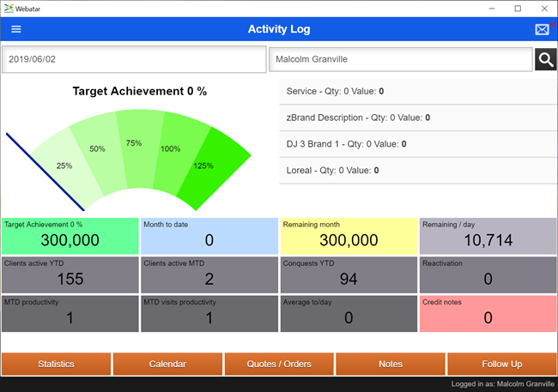
Task: Click the Clients active YTD tile
Action: (70, 274)
